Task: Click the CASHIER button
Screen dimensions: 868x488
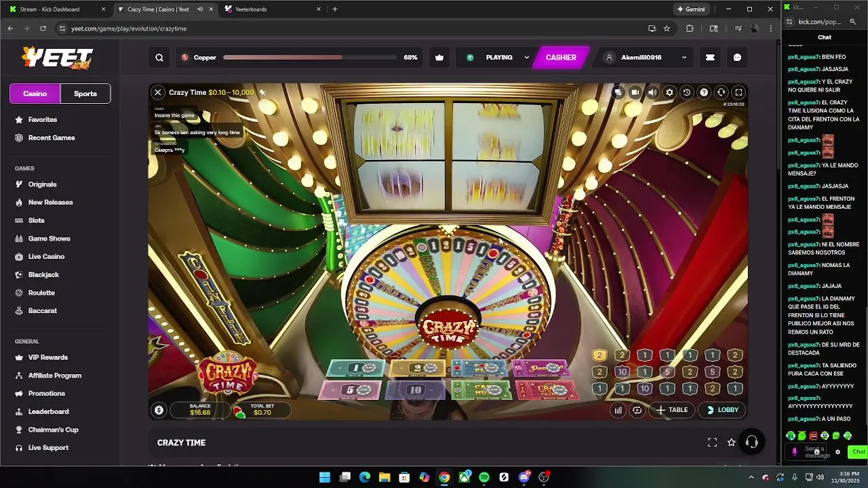Action: 561,58
